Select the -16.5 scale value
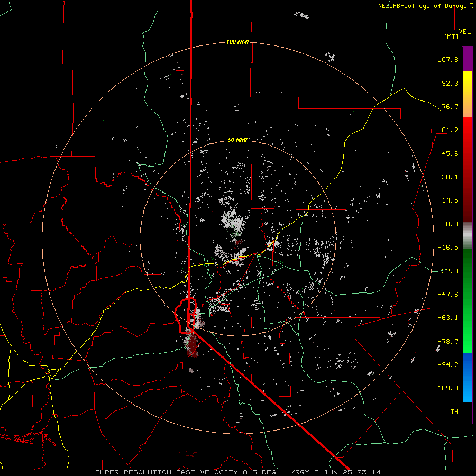This screenshot has height=476, width=476. (448, 248)
